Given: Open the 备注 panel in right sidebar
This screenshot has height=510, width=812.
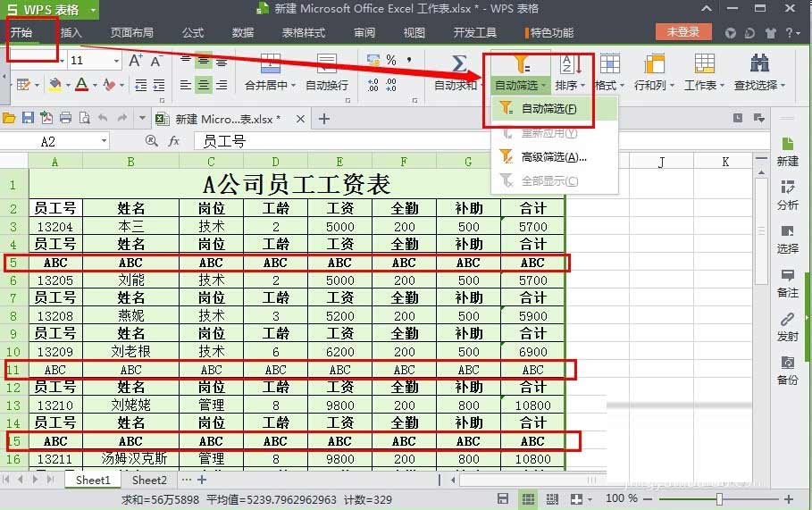Looking at the screenshot, I should (788, 280).
